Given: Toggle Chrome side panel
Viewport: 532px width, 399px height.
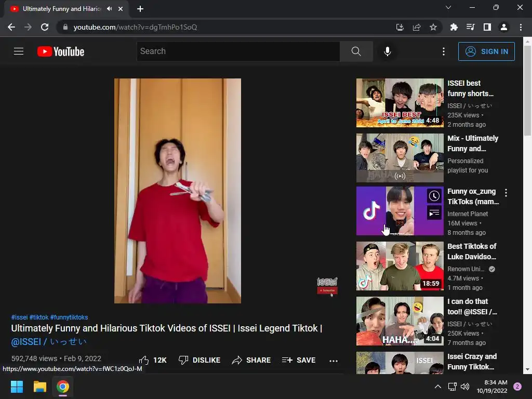Looking at the screenshot, I should [487, 27].
